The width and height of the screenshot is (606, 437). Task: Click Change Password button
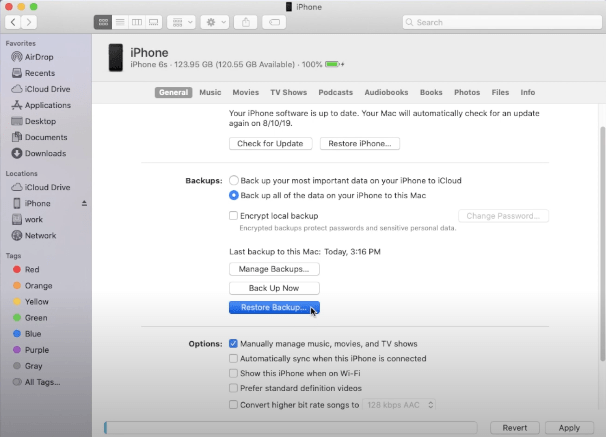click(503, 216)
